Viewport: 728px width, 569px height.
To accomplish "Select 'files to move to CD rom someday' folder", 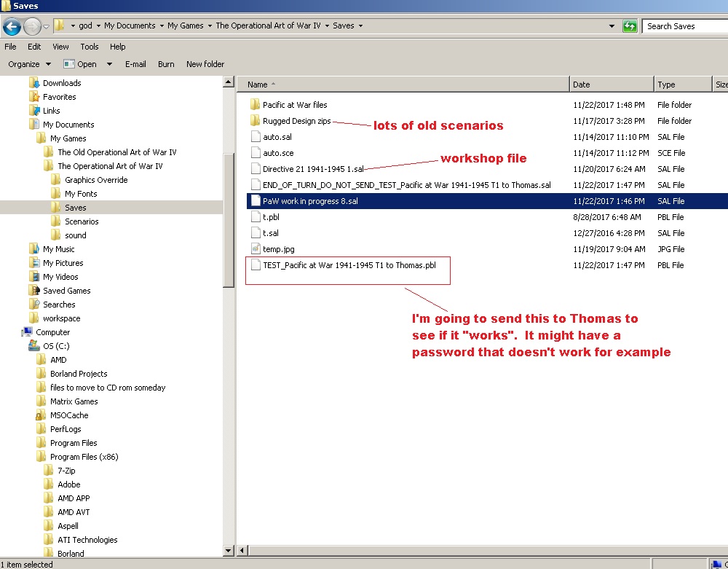I will [x=107, y=388].
